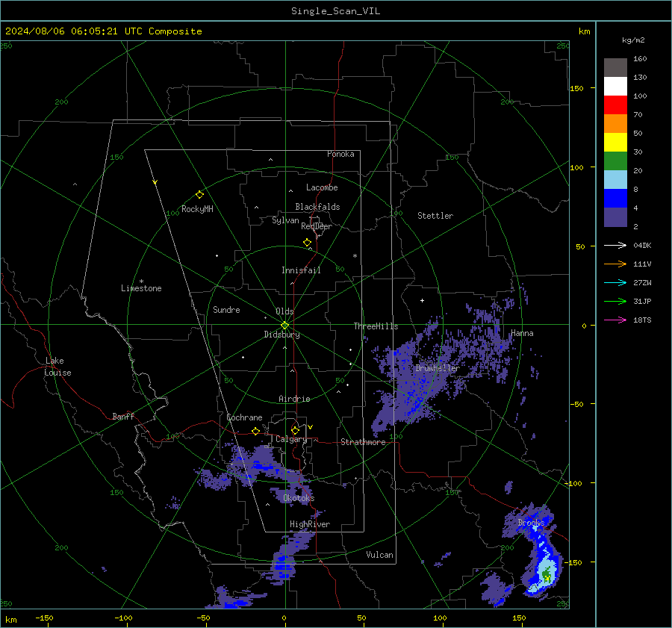Click the Innisfail town label
The image size is (672, 628).
[301, 270]
